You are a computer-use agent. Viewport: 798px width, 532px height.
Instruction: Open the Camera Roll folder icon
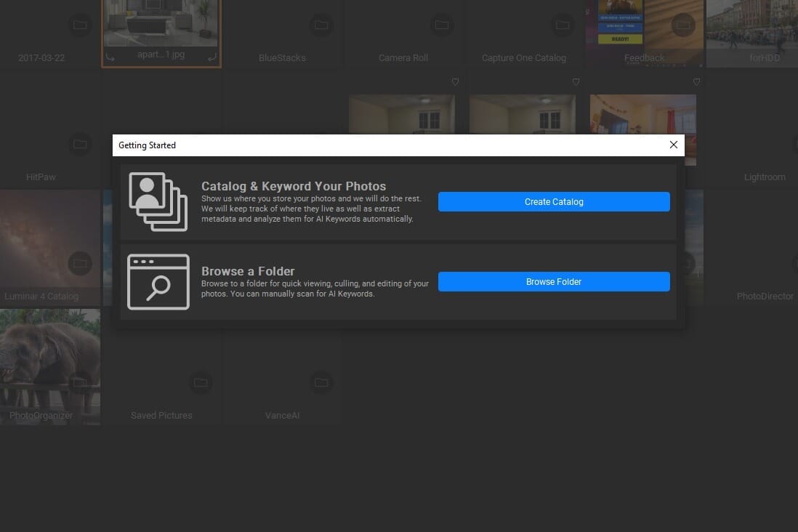tap(441, 25)
